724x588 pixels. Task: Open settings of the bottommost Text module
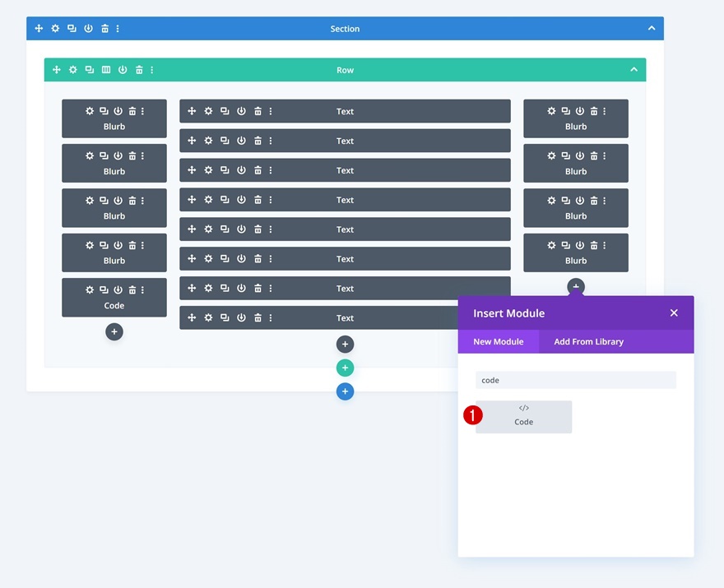[x=209, y=318]
